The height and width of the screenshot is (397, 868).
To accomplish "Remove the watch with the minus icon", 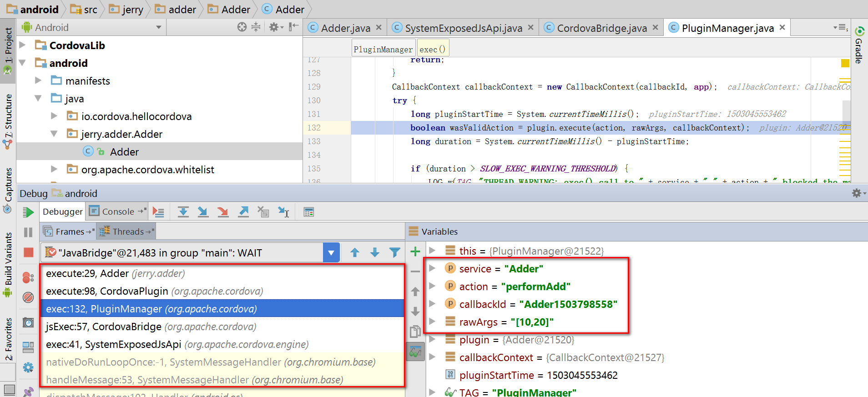I will [x=415, y=271].
